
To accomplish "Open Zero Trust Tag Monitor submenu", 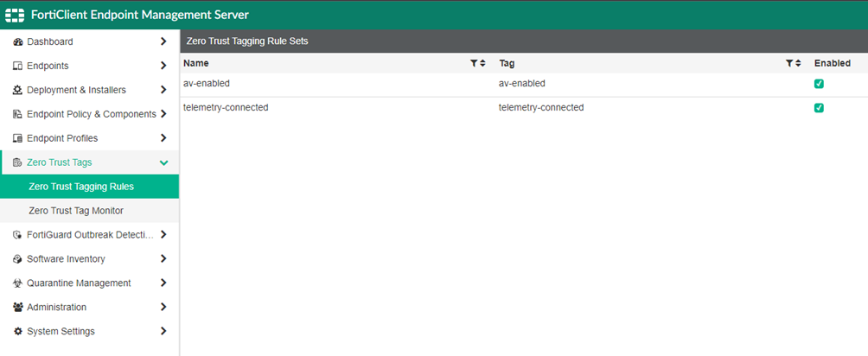I will click(89, 211).
